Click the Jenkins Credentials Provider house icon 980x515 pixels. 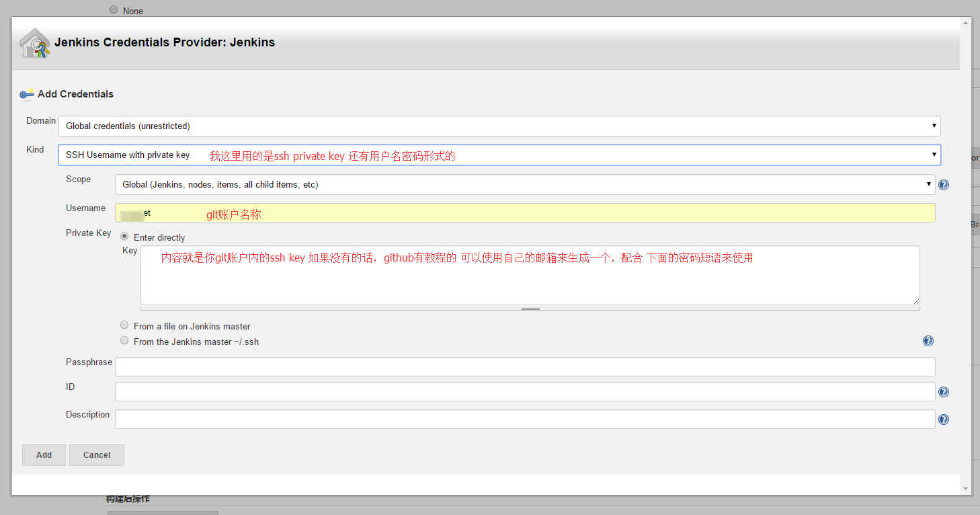(x=35, y=43)
